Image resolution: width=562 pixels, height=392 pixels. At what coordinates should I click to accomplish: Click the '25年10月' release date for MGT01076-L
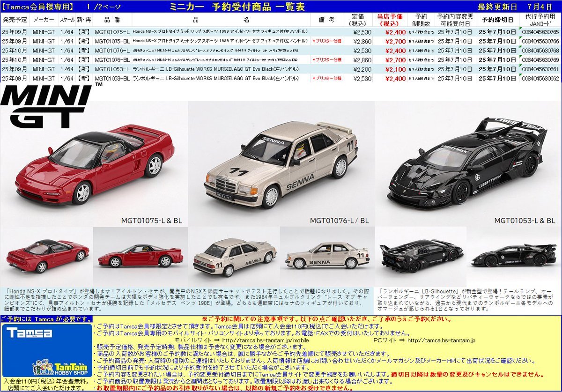coord(15,51)
